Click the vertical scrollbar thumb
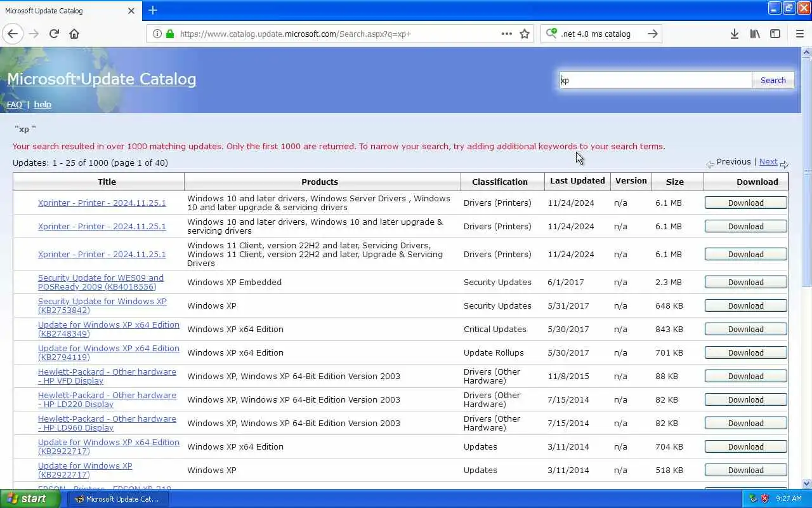 pos(807,171)
